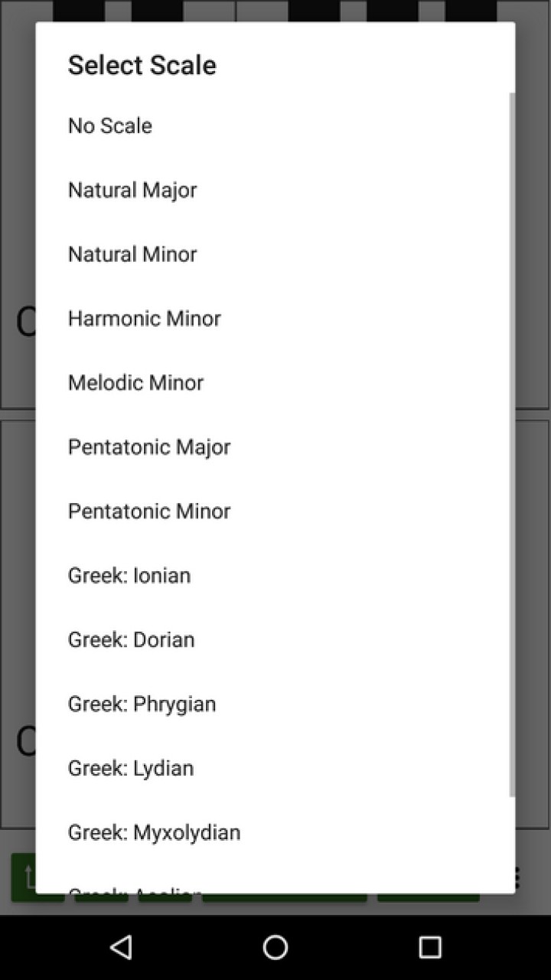Tap the three-dot overflow icon at bottom right
This screenshot has height=980, width=551.
(518, 877)
